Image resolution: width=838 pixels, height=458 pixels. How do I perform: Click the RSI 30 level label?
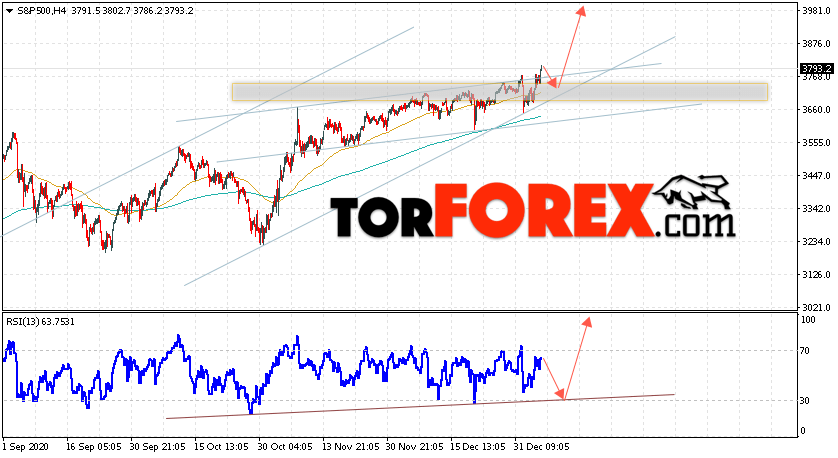pos(805,401)
